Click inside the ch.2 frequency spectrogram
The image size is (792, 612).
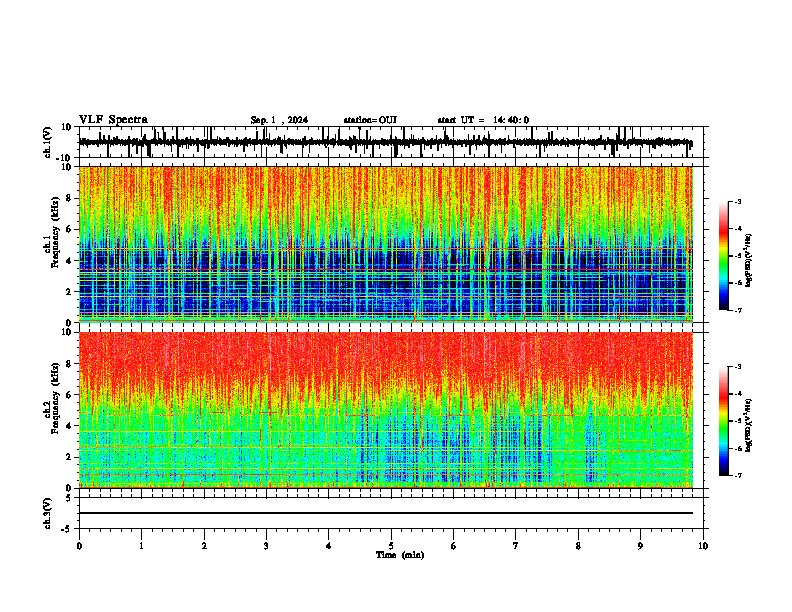tap(386, 410)
